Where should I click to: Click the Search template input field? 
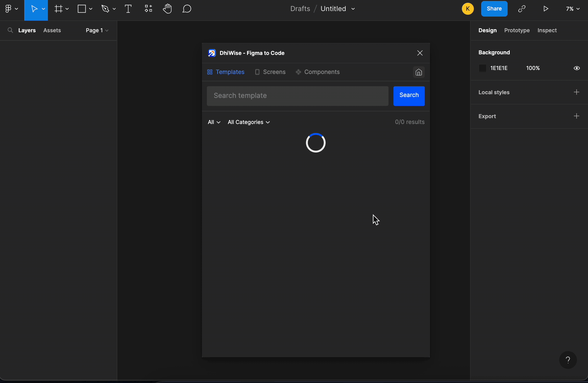297,96
